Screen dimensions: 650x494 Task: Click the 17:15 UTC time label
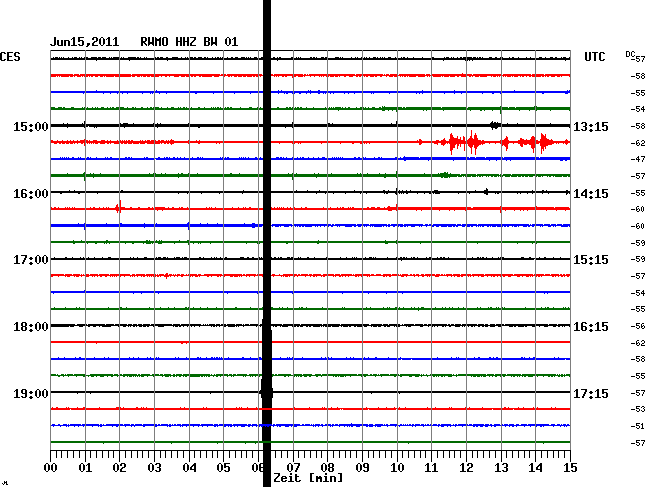pos(591,393)
